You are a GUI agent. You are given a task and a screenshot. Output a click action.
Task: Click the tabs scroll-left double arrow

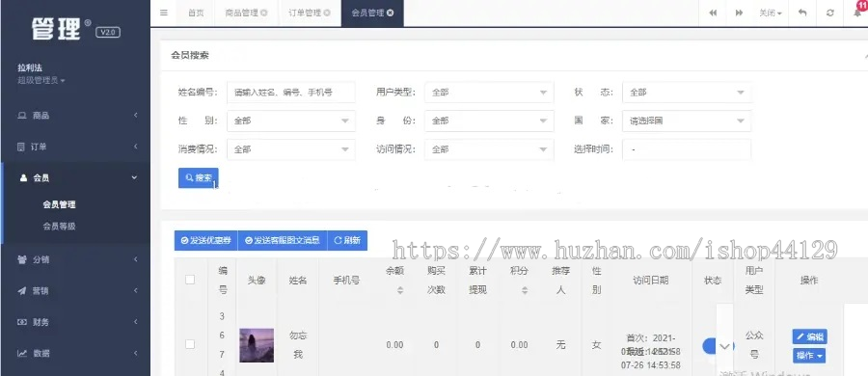tap(713, 13)
